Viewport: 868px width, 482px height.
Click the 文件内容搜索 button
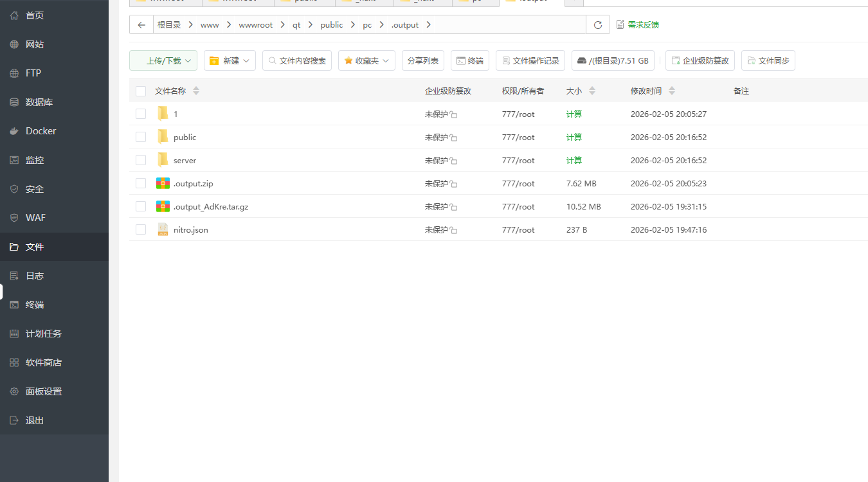(x=297, y=61)
